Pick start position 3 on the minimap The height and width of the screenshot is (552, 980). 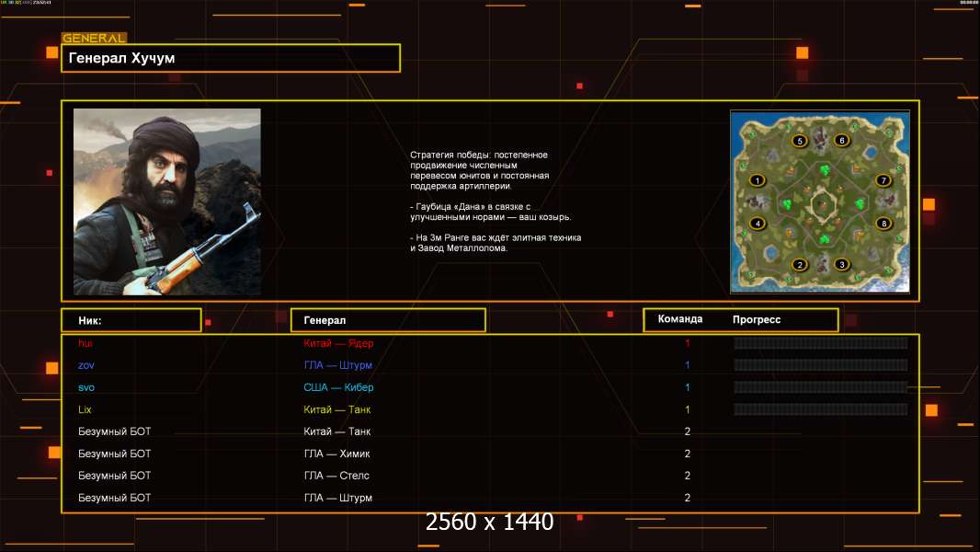tap(841, 265)
